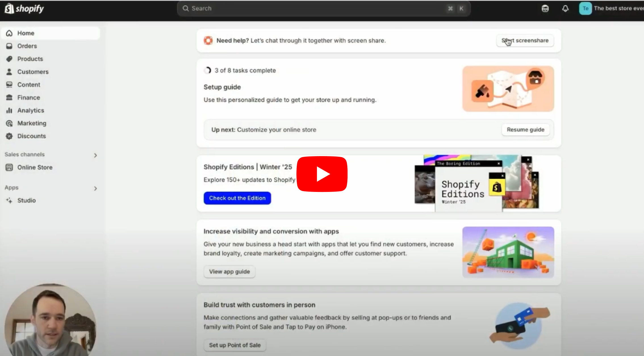This screenshot has width=644, height=356.
Task: Expand the Sales channels chevron
Action: pyautogui.click(x=95, y=155)
